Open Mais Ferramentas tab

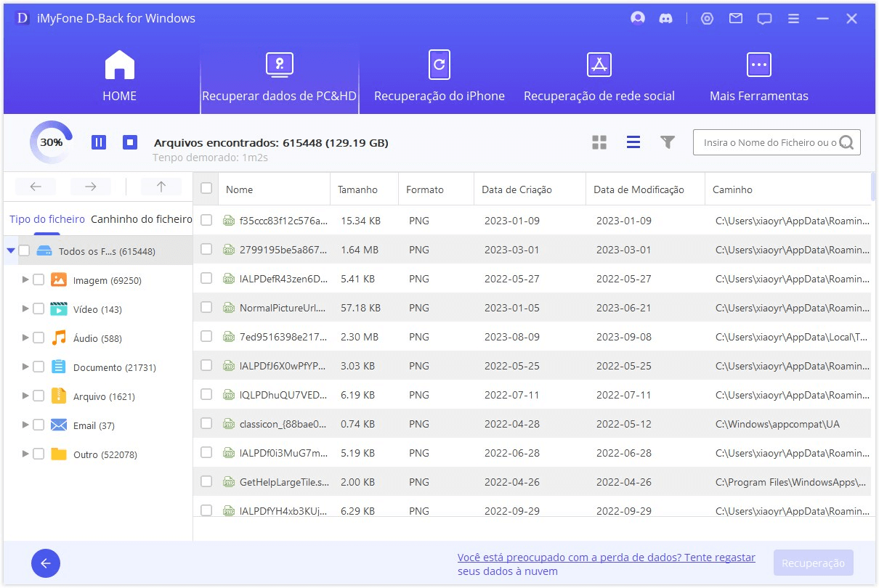[x=759, y=76]
